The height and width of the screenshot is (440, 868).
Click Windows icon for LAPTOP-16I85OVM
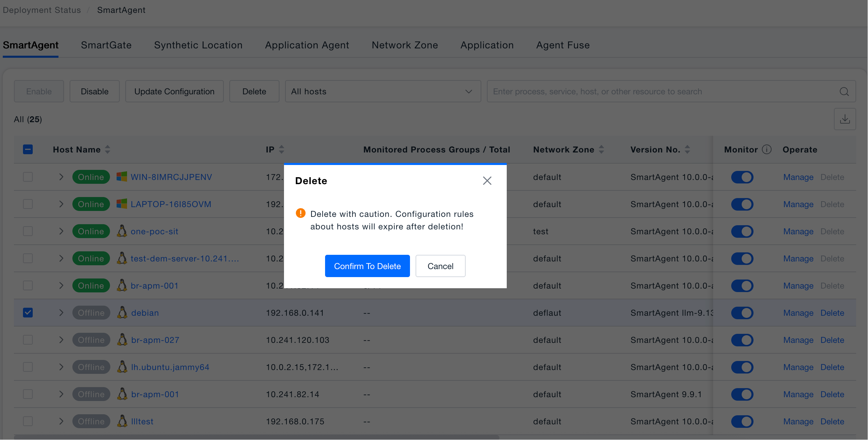tap(121, 204)
